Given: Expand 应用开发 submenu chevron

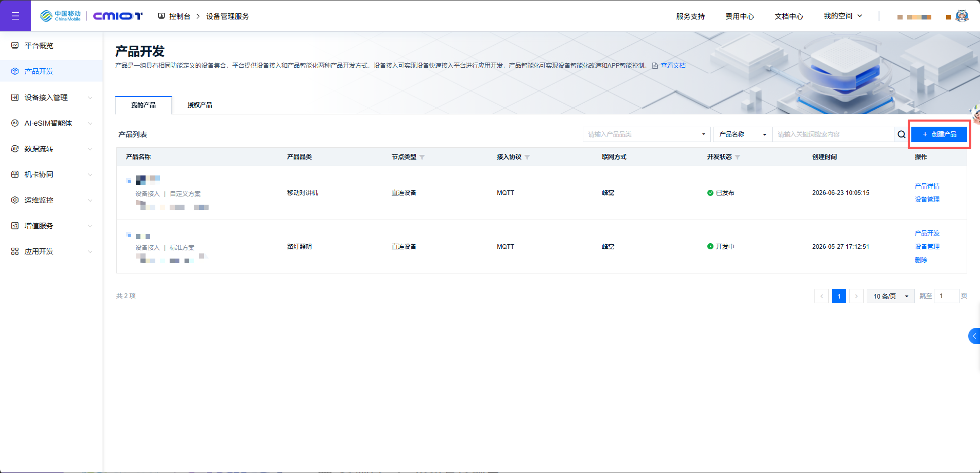Looking at the screenshot, I should pos(90,251).
